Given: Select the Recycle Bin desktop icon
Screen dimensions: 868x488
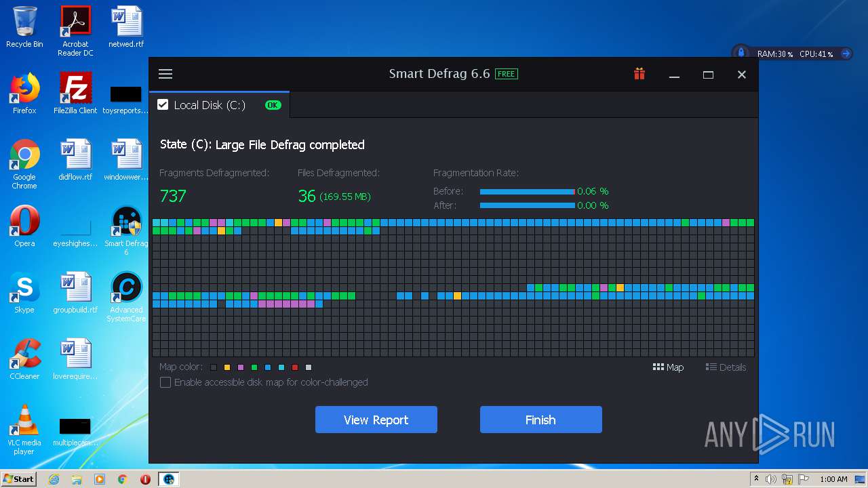Looking at the screenshot, I should coord(24,28).
